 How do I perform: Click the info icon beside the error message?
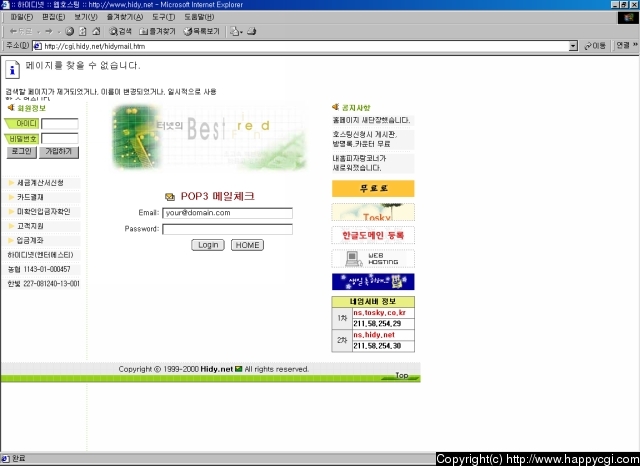pyautogui.click(x=12, y=70)
